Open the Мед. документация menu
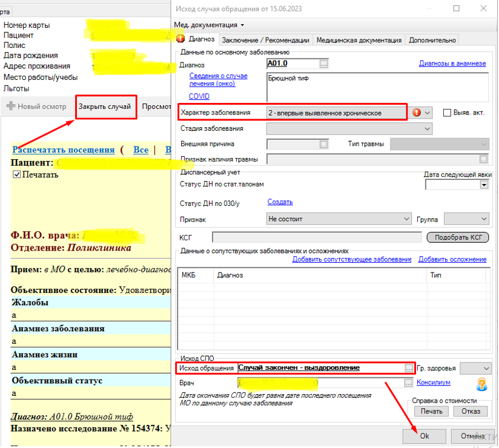The height and width of the screenshot is (448, 499). pyautogui.click(x=209, y=25)
